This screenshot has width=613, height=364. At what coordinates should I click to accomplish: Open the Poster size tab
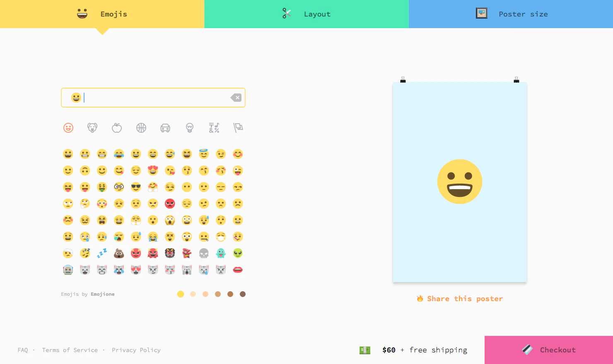point(511,14)
